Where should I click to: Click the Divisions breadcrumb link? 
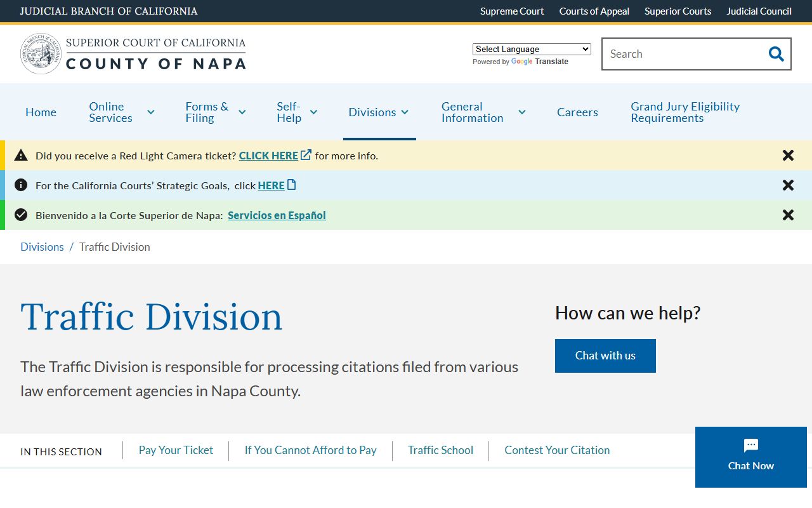pyautogui.click(x=42, y=247)
